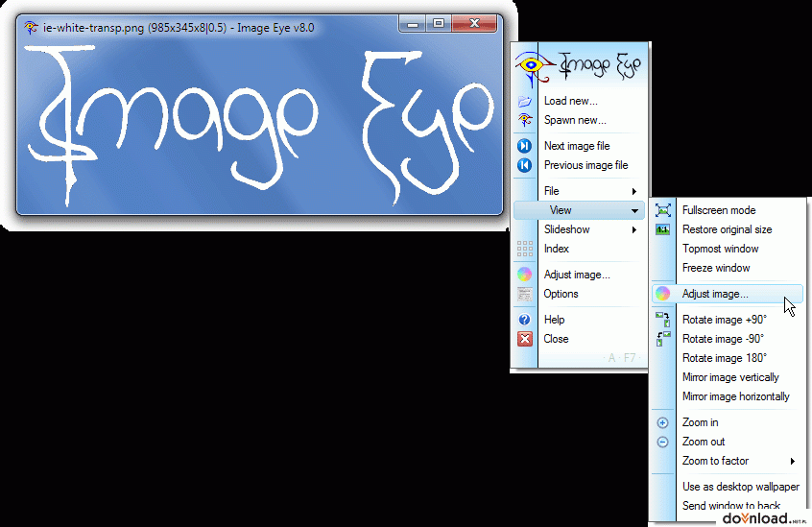Choose Spawn new... from the menu

tap(579, 120)
